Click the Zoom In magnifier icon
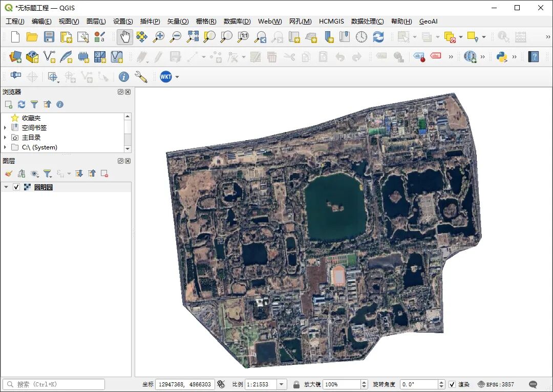Screen dimensions: 553x392 pos(158,37)
